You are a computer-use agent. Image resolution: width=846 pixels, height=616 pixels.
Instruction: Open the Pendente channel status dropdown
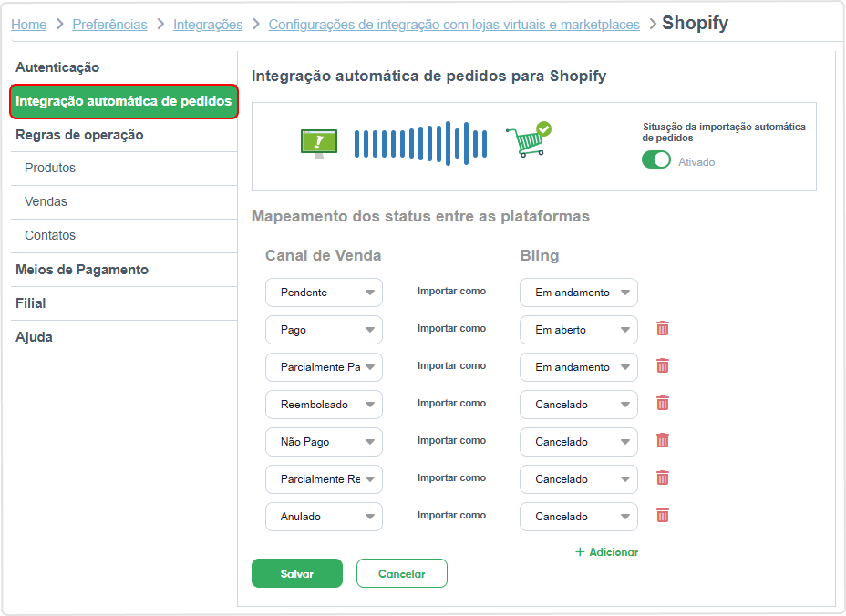[324, 293]
